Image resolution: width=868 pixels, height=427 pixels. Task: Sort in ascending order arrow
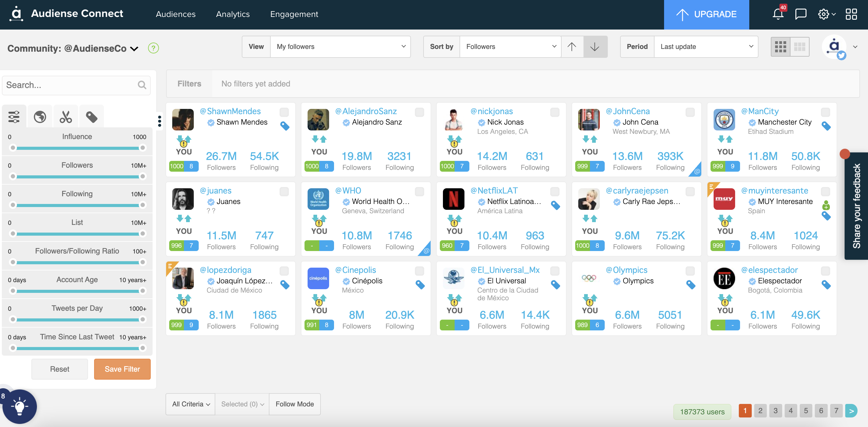pos(572,46)
